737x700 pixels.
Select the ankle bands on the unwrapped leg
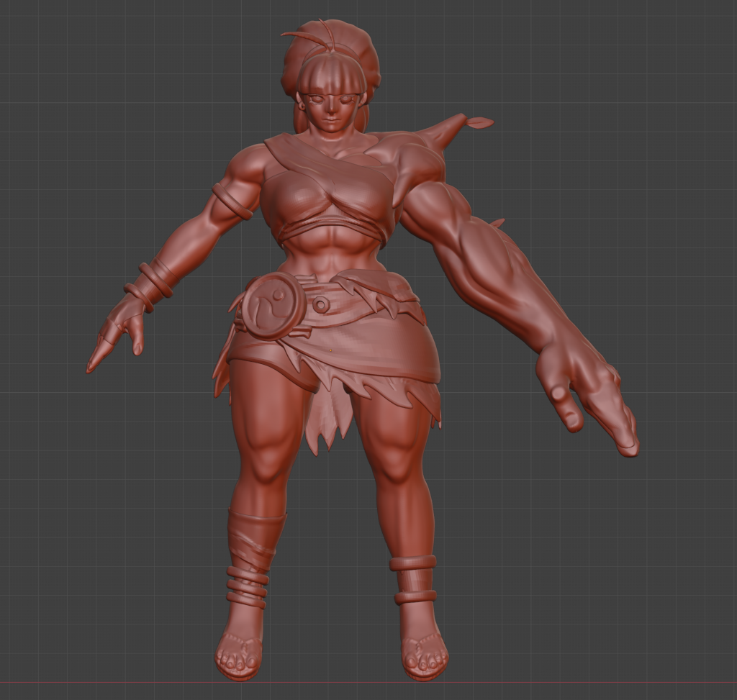point(415,579)
